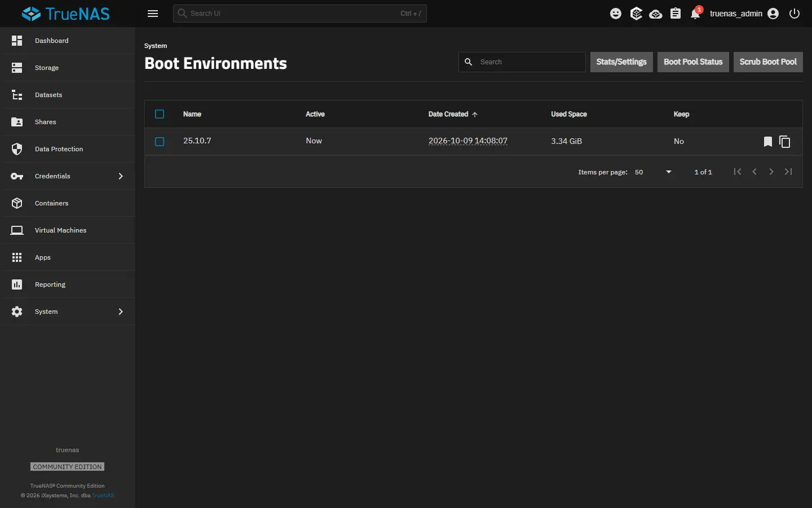Image resolution: width=812 pixels, height=508 pixels.
Task: Click the boot environments Search field
Action: tap(522, 62)
